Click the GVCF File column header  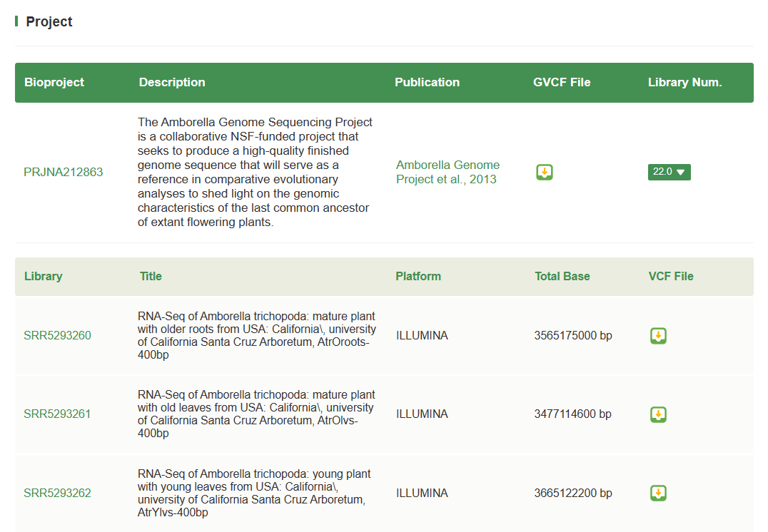pos(562,82)
